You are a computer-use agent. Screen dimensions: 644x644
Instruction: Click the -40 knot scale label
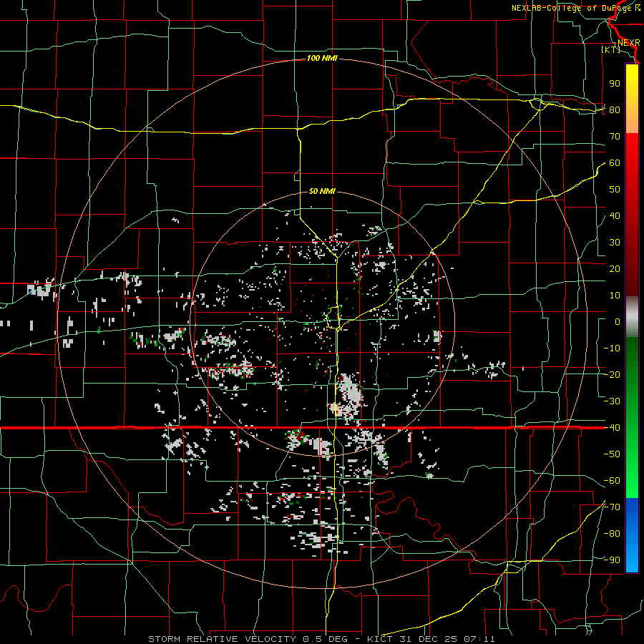click(612, 428)
